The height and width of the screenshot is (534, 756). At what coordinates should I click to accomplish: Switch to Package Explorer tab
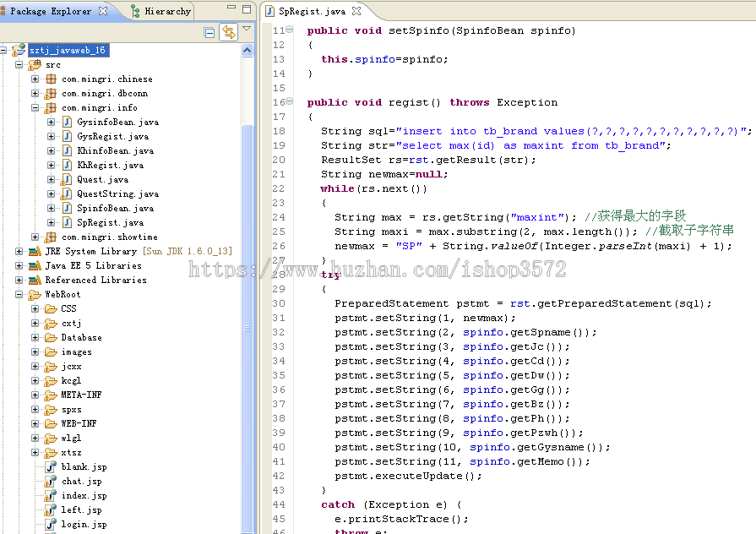click(x=50, y=11)
